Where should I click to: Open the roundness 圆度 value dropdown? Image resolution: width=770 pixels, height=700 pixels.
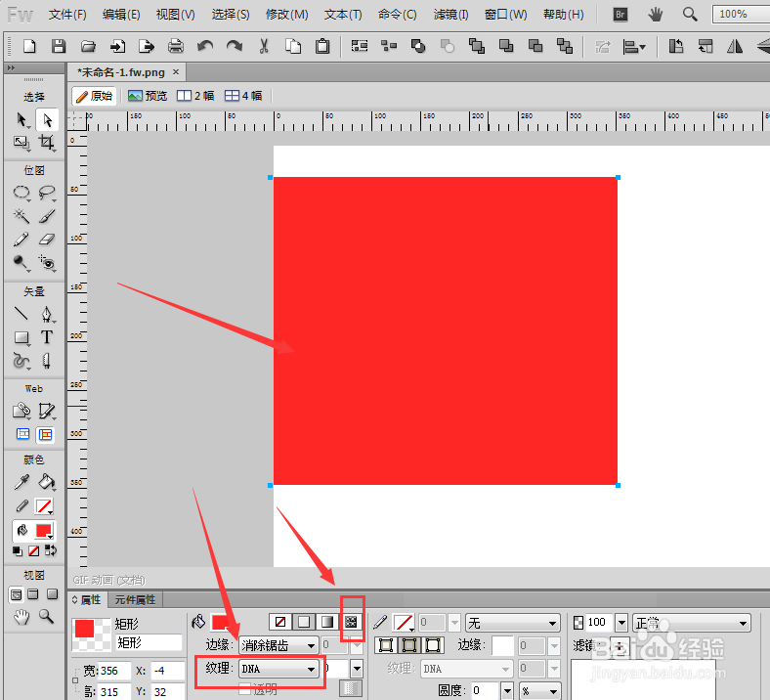(x=507, y=690)
